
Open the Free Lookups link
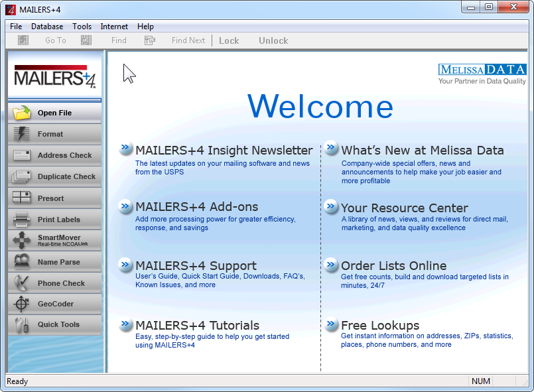pyautogui.click(x=380, y=325)
